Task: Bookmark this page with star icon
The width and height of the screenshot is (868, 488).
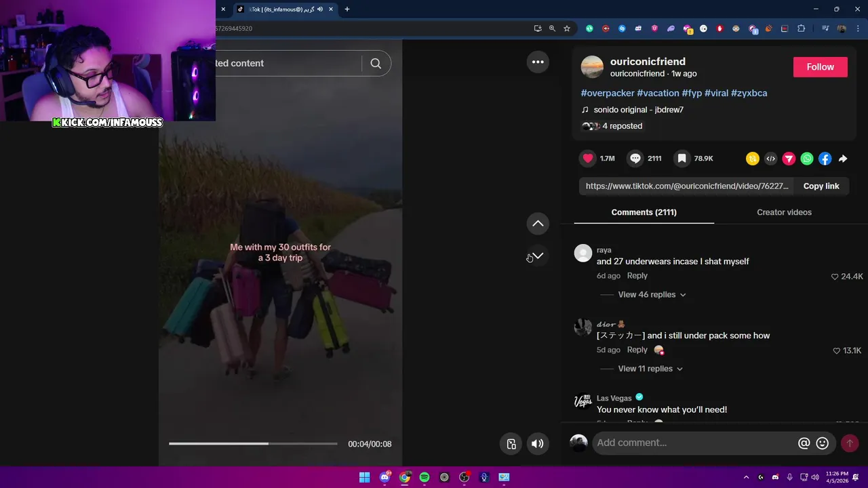Action: (x=567, y=28)
